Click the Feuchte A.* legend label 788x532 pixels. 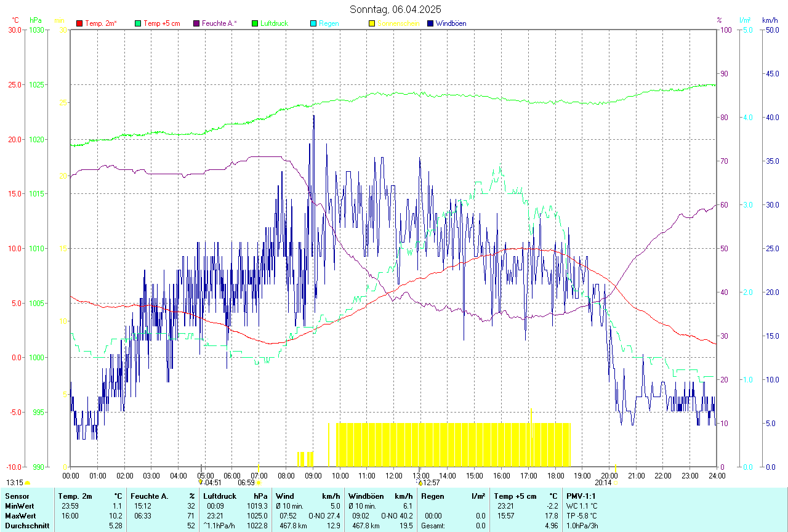(x=220, y=23)
